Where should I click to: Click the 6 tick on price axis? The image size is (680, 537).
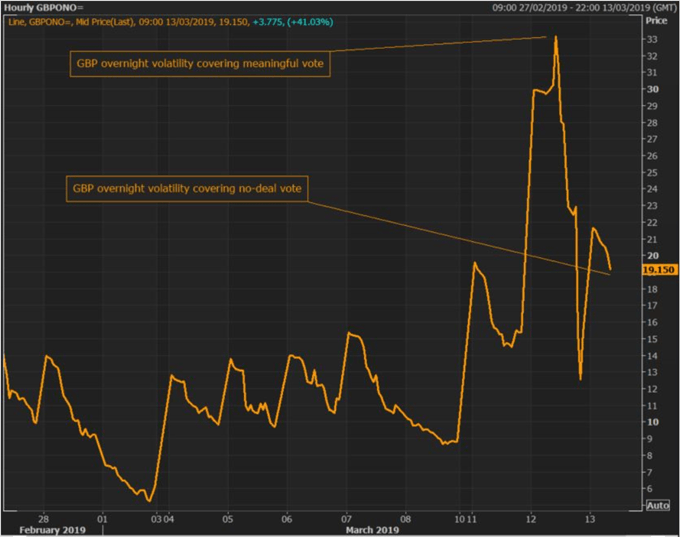(649, 489)
